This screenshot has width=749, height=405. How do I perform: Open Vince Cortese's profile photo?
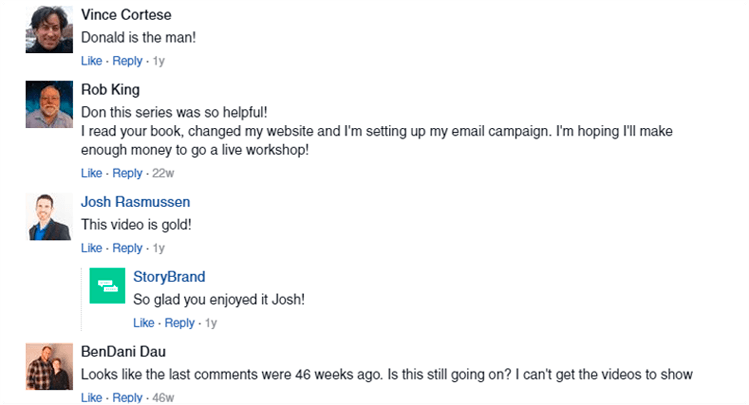click(x=49, y=30)
